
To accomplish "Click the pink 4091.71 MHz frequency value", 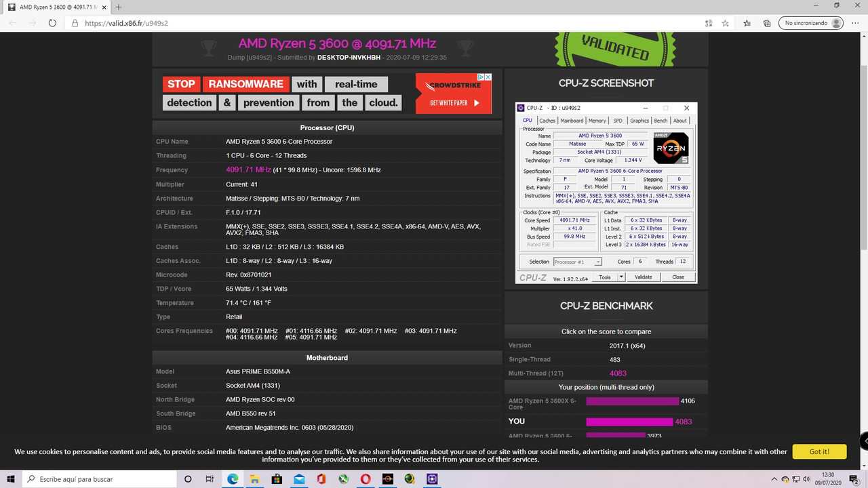I will pyautogui.click(x=248, y=169).
